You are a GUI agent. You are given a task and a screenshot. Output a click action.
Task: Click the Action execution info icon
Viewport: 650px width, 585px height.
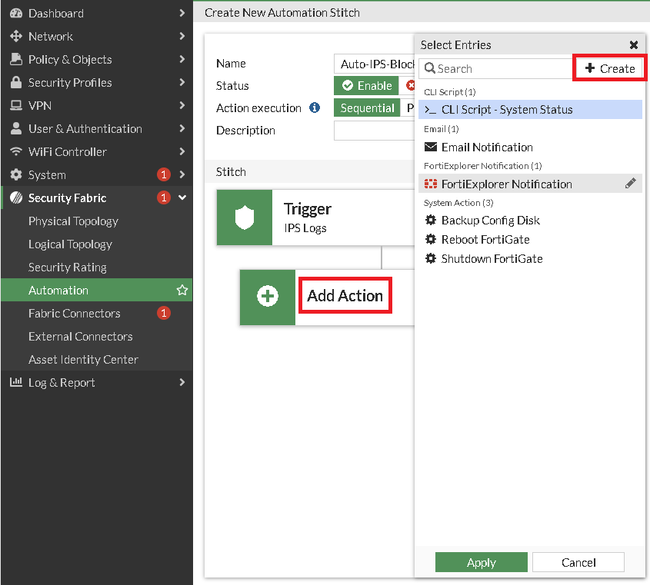point(314,108)
